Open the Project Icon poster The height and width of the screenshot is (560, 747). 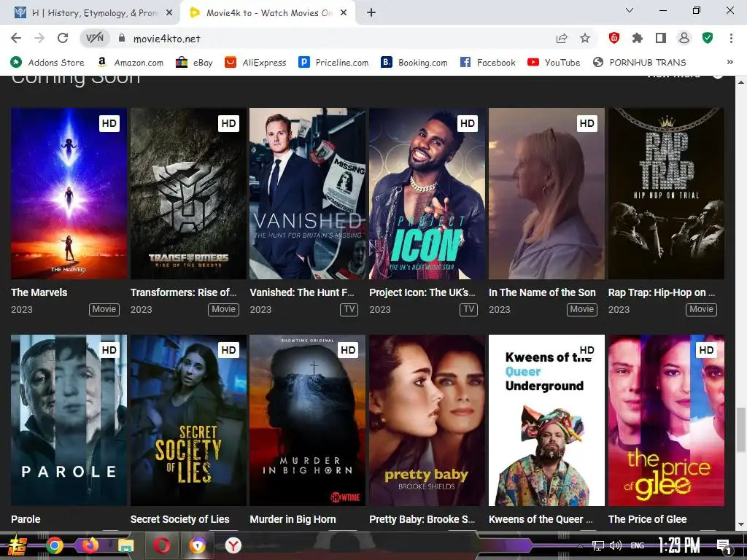tap(427, 193)
